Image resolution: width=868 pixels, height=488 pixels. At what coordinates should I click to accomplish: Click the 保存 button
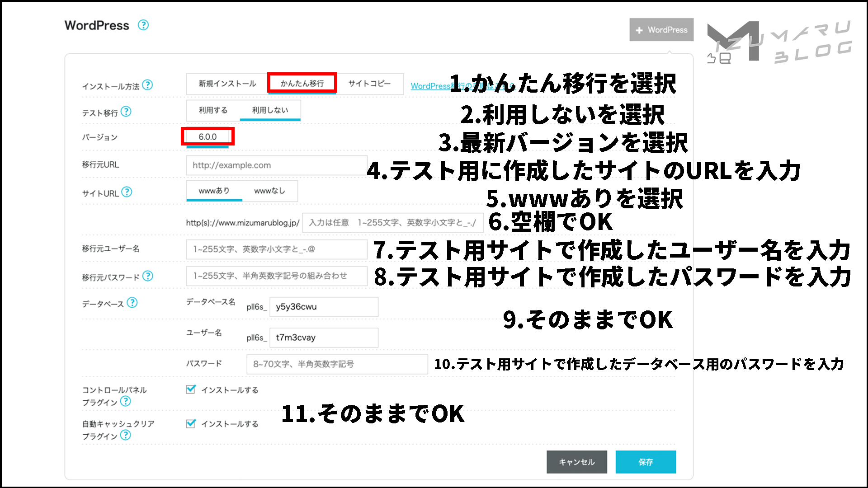point(646,462)
